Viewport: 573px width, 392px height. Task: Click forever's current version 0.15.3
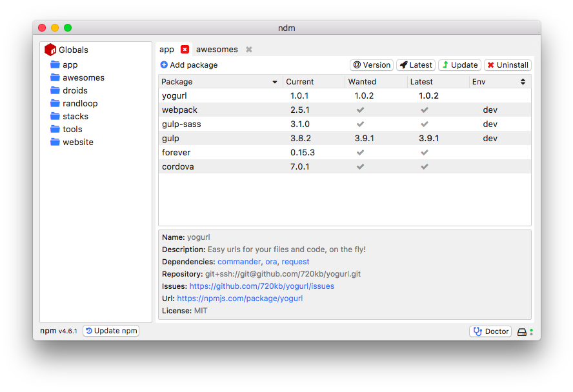302,153
